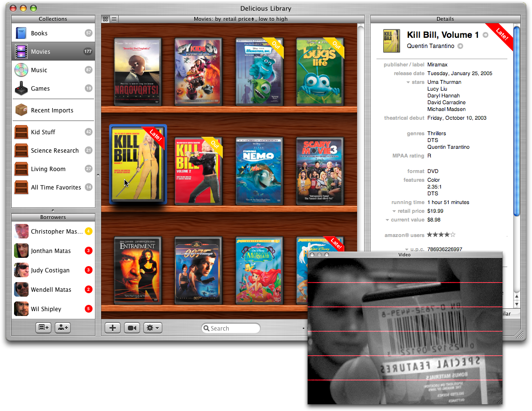Click arrow link next to Kill Bill title
532x411 pixels.
pyautogui.click(x=485, y=35)
